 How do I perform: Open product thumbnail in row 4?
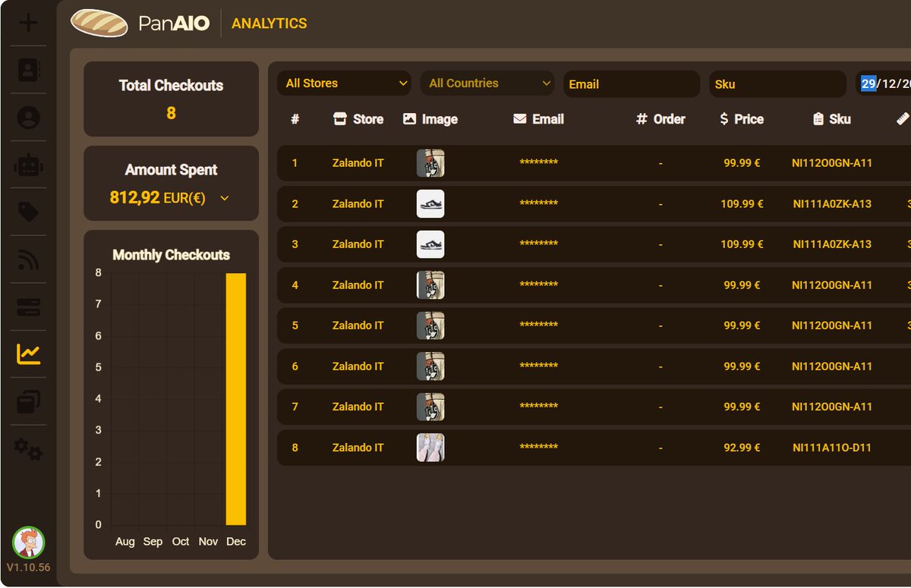coord(430,285)
